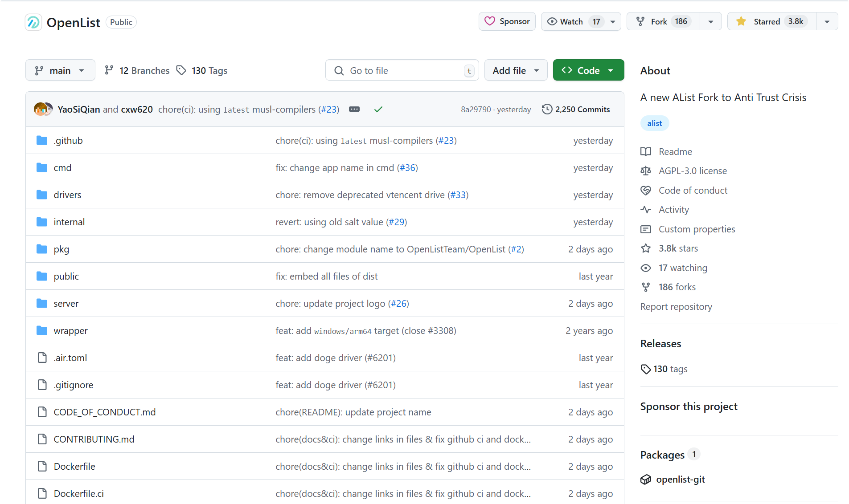The width and height of the screenshot is (849, 504).
Task: Click the .github folder icon
Action: pos(42,141)
